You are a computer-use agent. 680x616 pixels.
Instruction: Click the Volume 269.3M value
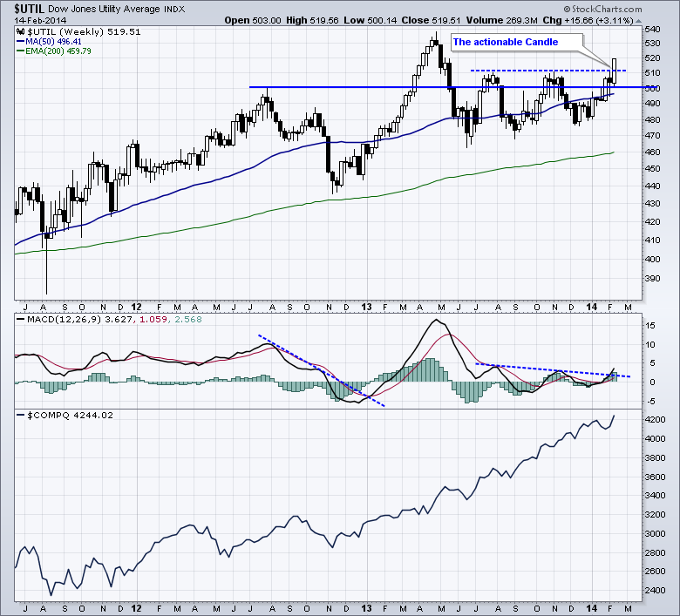[x=502, y=20]
